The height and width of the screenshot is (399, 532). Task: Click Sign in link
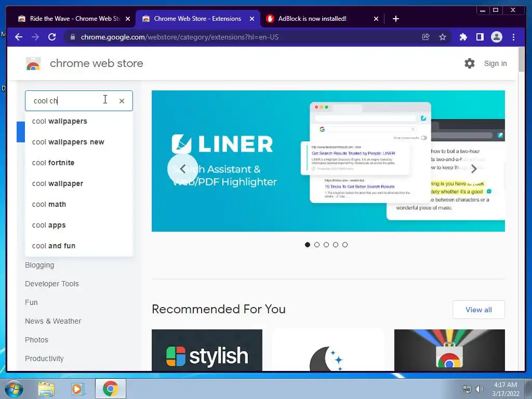coord(495,63)
